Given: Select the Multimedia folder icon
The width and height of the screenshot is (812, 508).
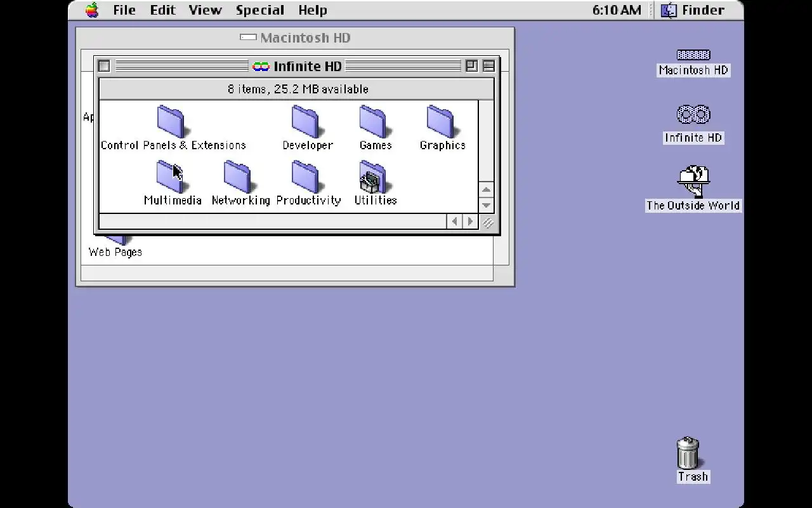Looking at the screenshot, I should click(171, 177).
